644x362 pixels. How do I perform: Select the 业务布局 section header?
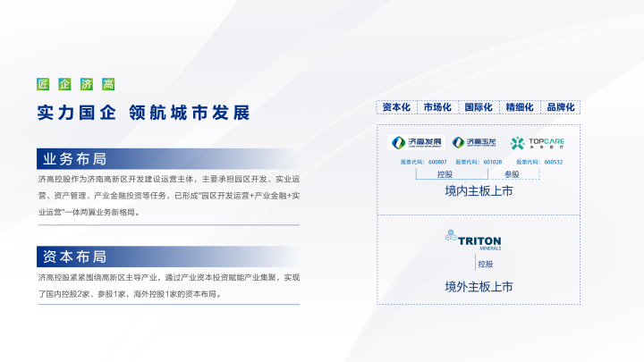[x=166, y=159]
